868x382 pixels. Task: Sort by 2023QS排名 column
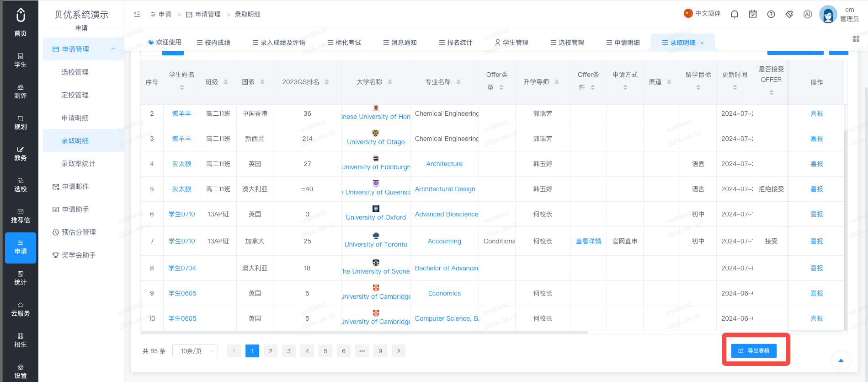coord(327,82)
